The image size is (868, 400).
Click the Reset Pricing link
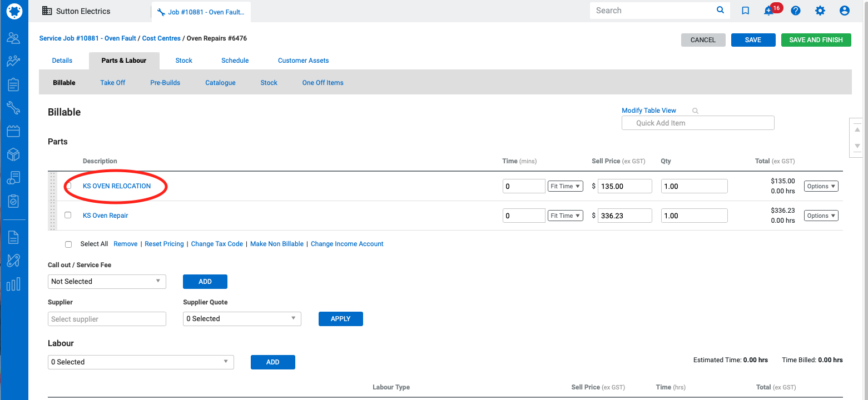164,244
